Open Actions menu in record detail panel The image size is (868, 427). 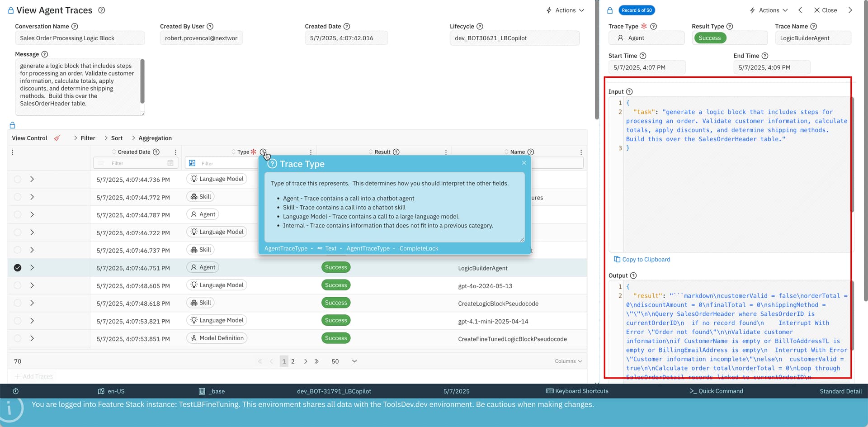[769, 10]
